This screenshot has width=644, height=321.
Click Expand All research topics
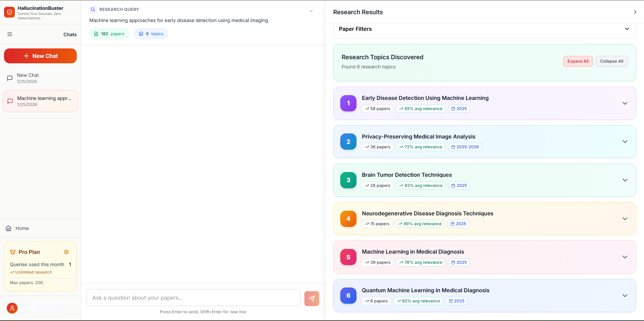(x=578, y=61)
